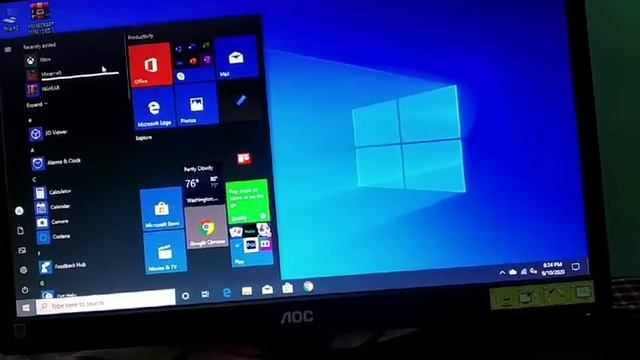Open Edge from the taskbar
The width and height of the screenshot is (640, 360).
[x=227, y=292]
